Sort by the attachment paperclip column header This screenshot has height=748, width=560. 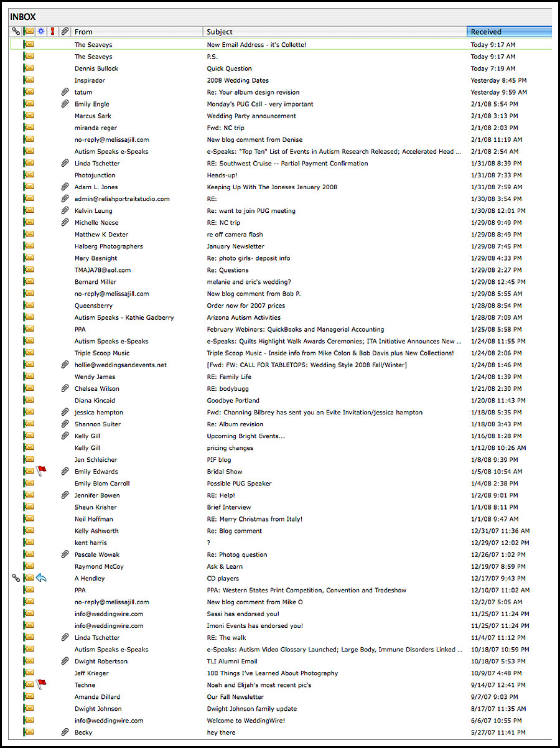(x=64, y=31)
